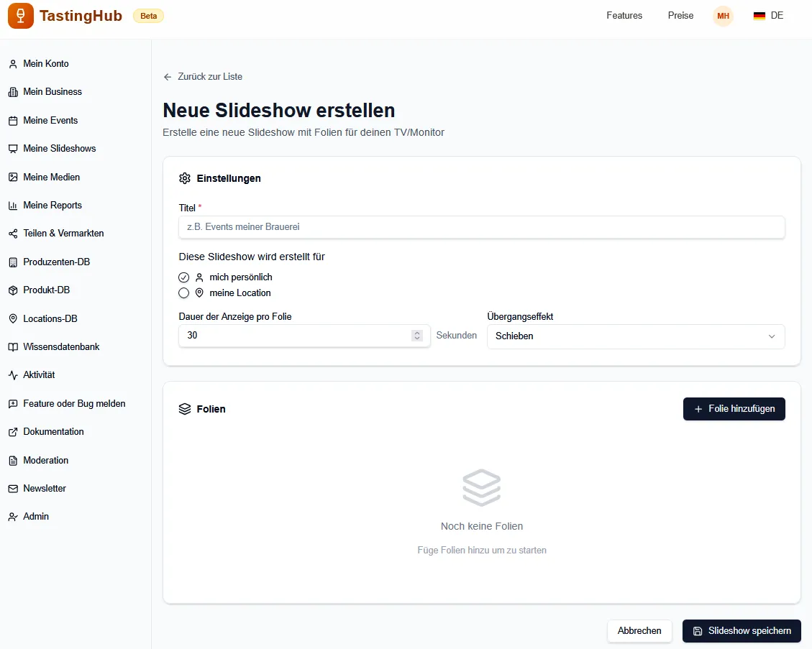The image size is (812, 649).
Task: Select the 'mich persönlich' radio option
Action: [x=184, y=277]
